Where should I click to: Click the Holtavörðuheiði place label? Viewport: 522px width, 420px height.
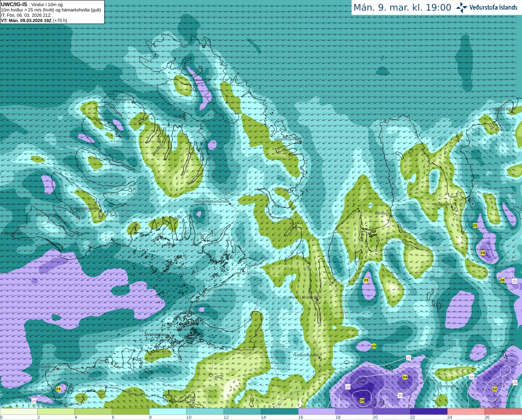click(306, 355)
